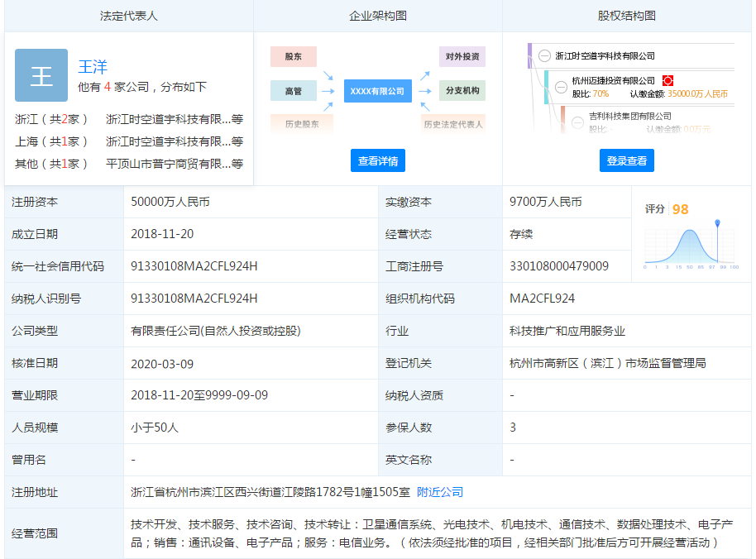Image resolution: width=756 pixels, height=559 pixels.
Task: Click the 经营范围 description text
Action: click(432, 533)
